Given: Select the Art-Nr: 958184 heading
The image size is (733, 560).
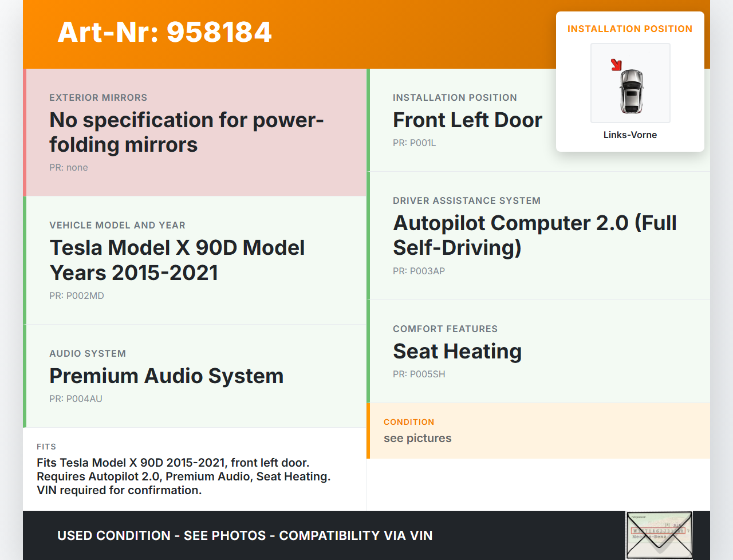Looking at the screenshot, I should click(164, 32).
